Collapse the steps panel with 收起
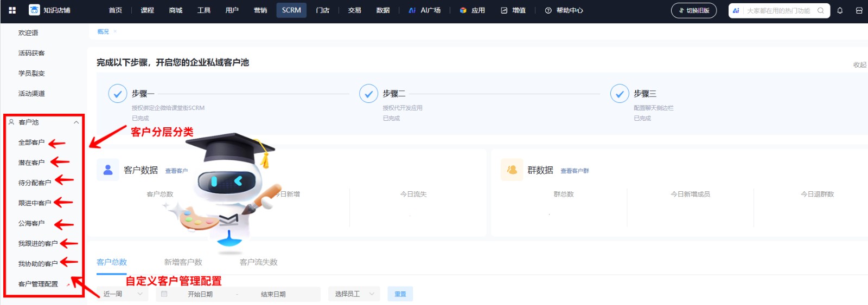This screenshot has width=868, height=305. click(859, 64)
